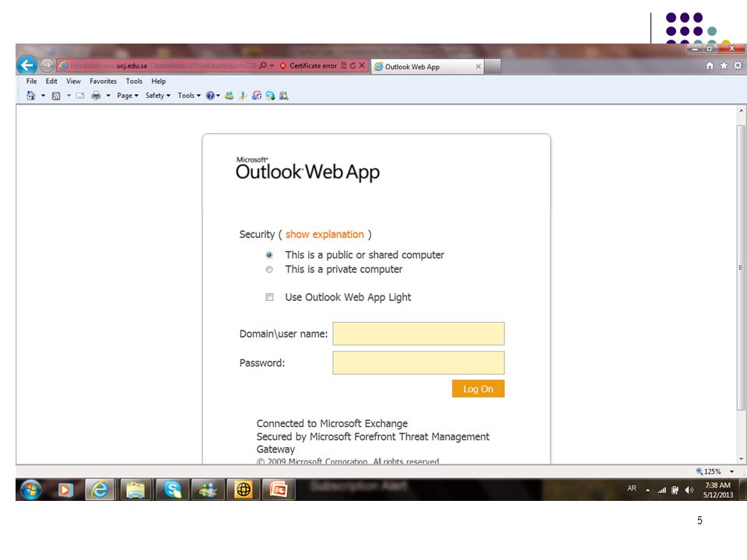Open PowerPoint from the taskbar
This screenshot has width=747, height=560.
coord(279,489)
